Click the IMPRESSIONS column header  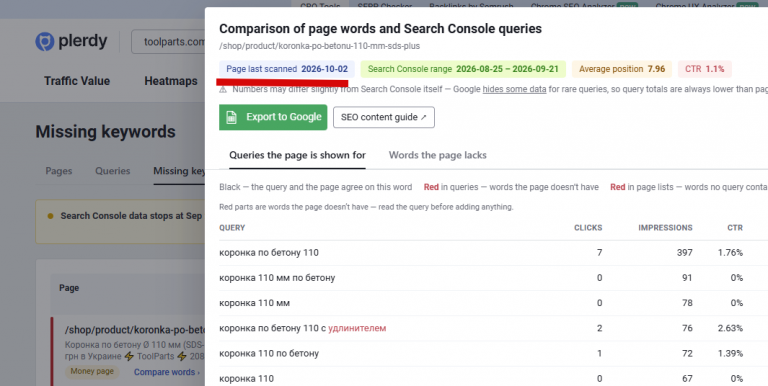click(665, 228)
